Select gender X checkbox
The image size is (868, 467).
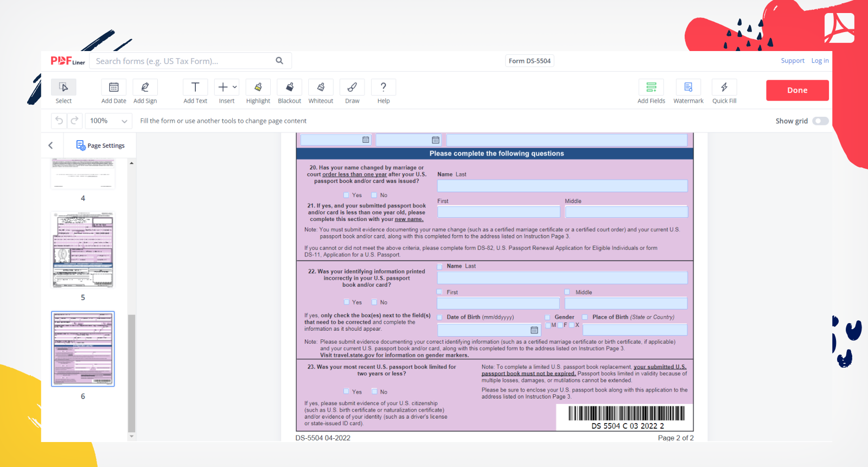(572, 325)
